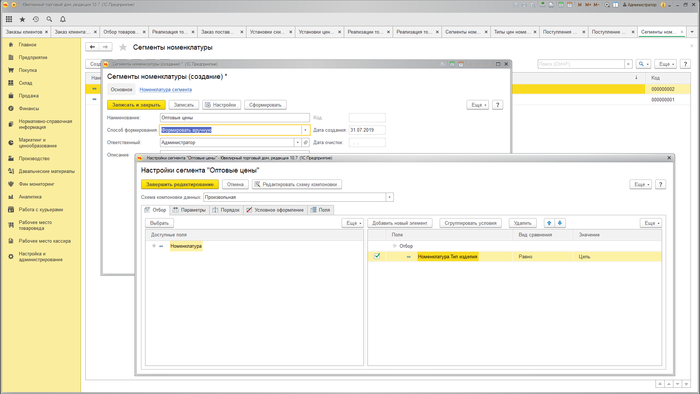Viewport: 700px width, 394px height.
Task: Move filter element up with blue arrow
Action: 549,223
